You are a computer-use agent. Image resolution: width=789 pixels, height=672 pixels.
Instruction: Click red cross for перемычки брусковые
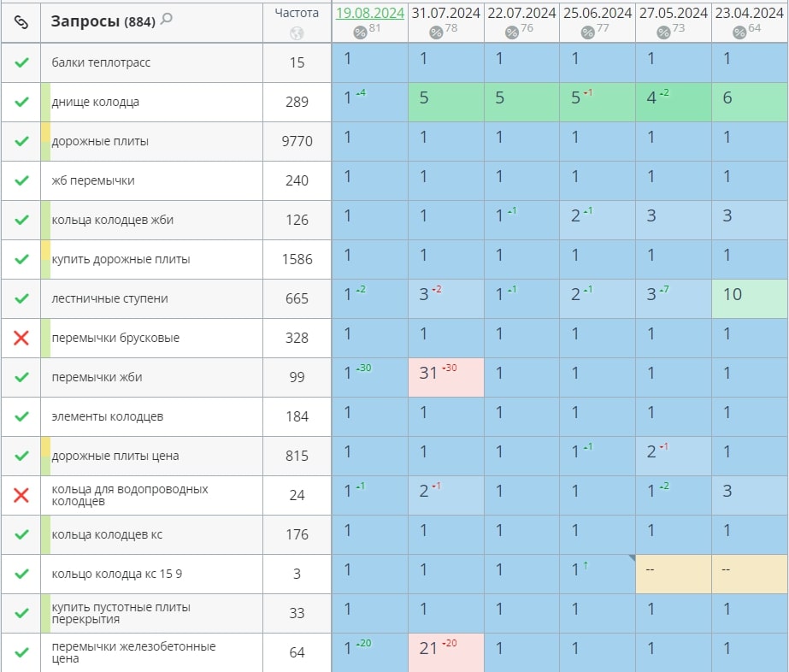point(21,339)
